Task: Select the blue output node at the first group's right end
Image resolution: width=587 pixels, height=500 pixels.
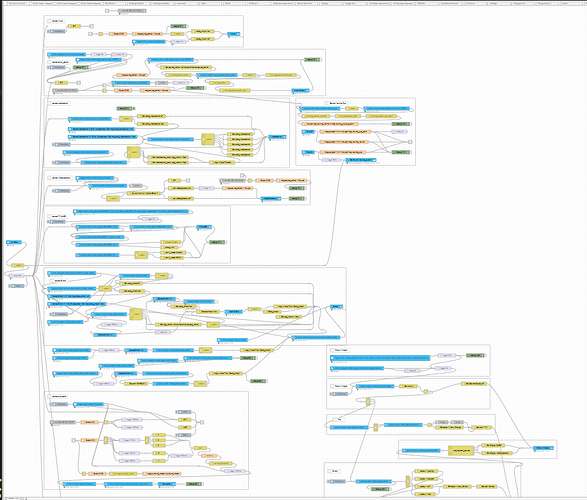Action: point(234,34)
